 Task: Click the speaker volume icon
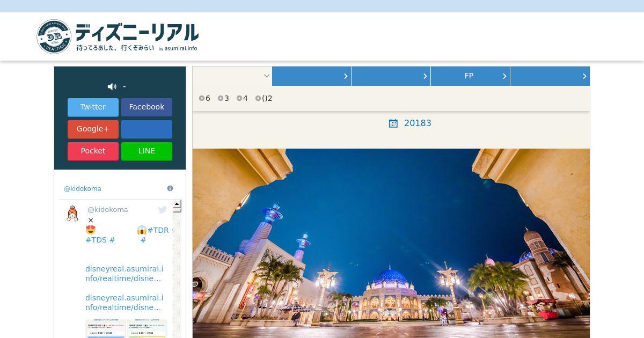(x=112, y=86)
